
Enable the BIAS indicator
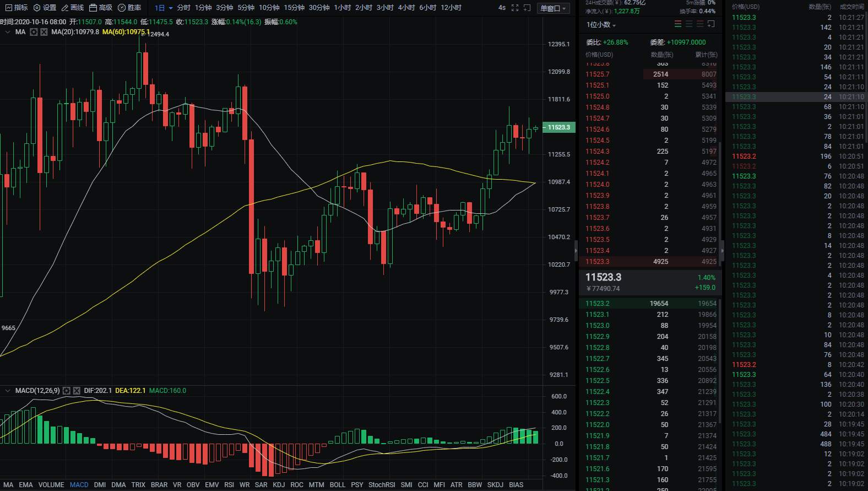[516, 485]
